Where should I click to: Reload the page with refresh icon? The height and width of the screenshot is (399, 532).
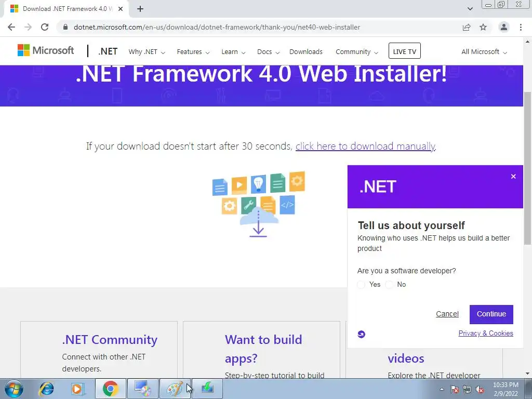[45, 27]
